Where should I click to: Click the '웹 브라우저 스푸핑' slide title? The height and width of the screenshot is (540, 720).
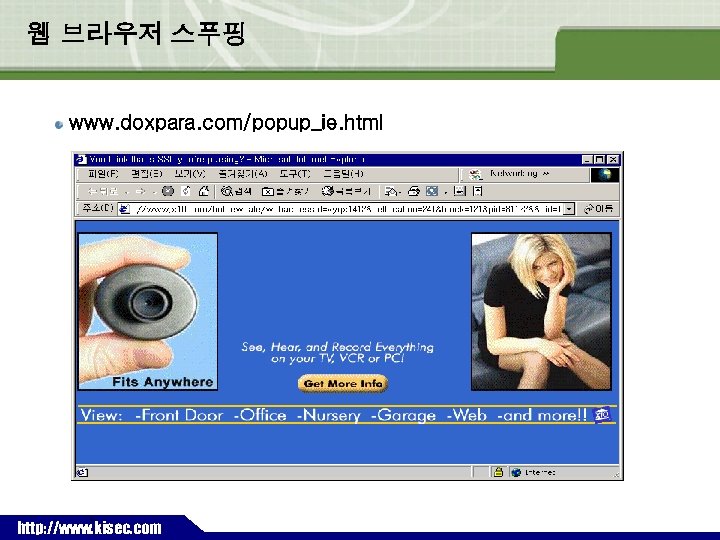[x=136, y=33]
